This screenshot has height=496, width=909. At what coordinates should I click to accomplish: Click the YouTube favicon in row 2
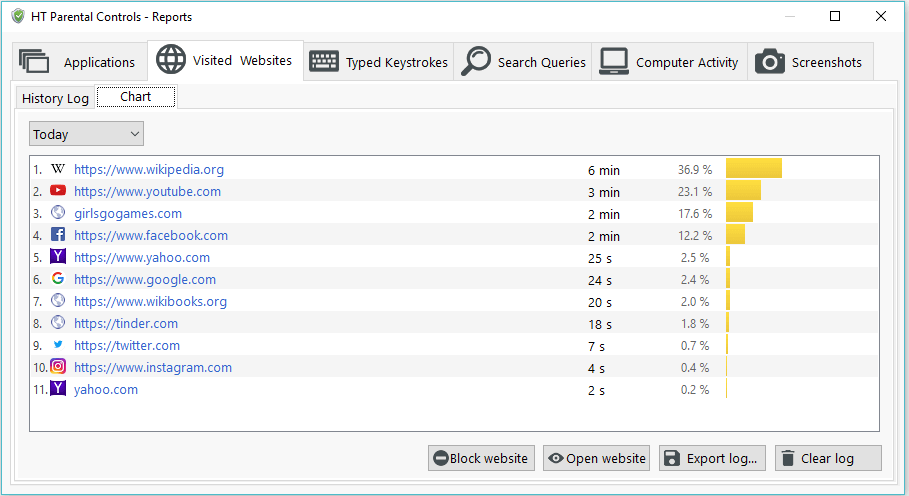point(58,190)
